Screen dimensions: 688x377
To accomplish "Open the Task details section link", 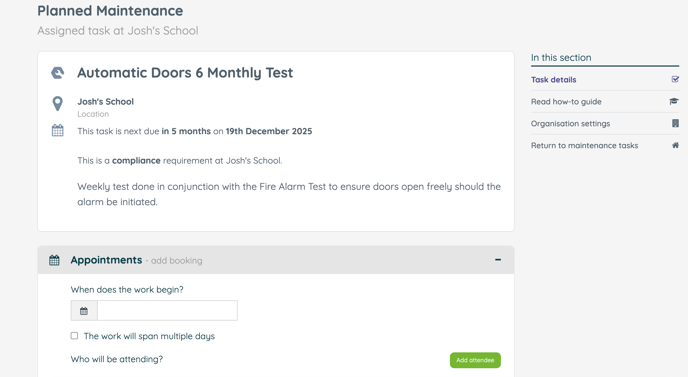I will pos(553,80).
